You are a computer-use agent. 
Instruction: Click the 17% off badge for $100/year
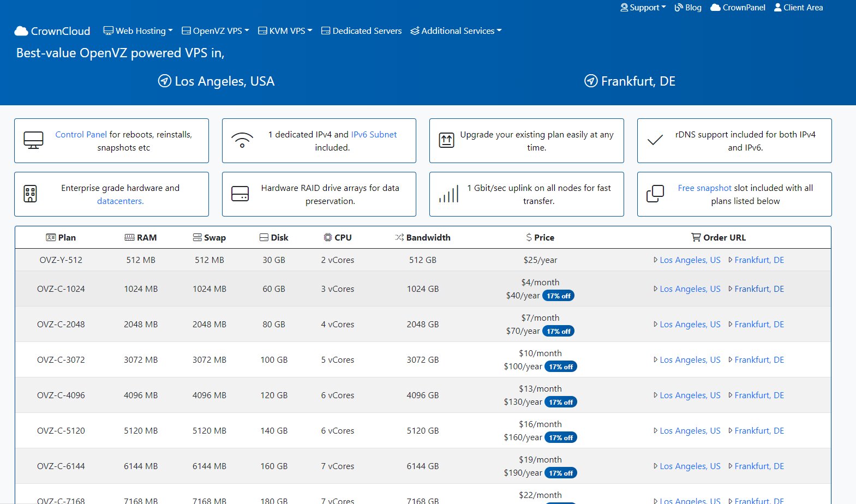pyautogui.click(x=561, y=367)
